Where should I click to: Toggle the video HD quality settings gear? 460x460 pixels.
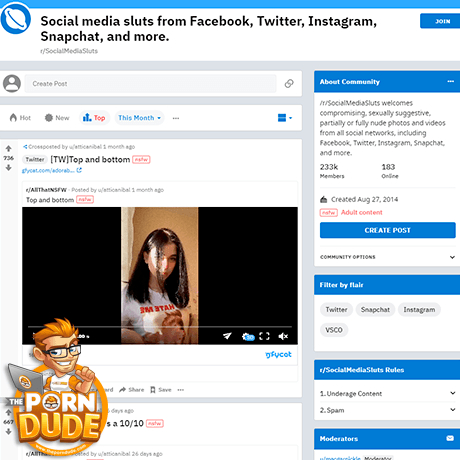[248, 336]
